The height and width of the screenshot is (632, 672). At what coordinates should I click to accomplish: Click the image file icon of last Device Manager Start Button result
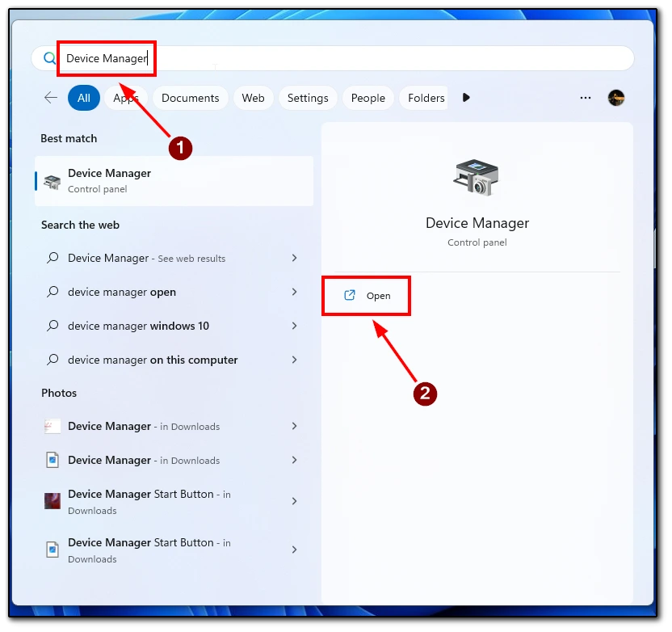tap(52, 550)
